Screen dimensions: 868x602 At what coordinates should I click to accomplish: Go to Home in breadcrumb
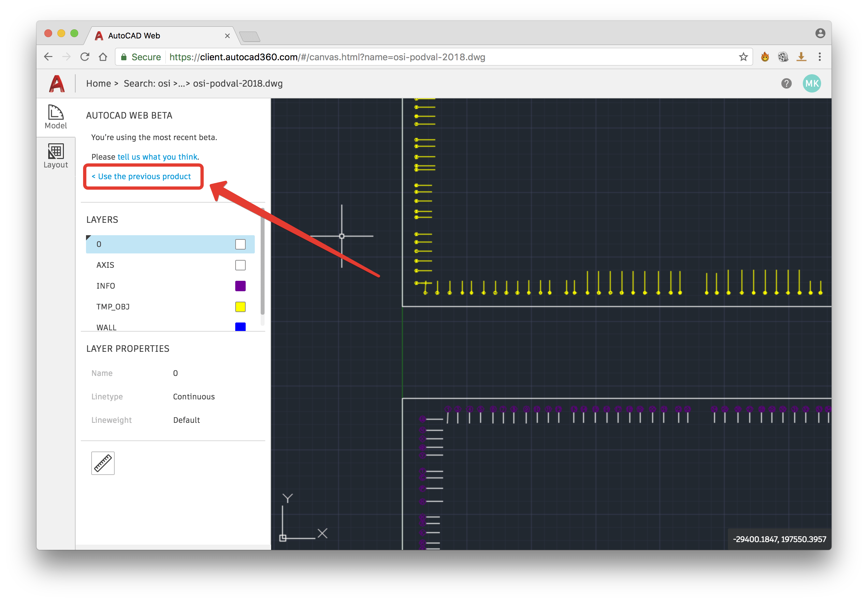[98, 83]
